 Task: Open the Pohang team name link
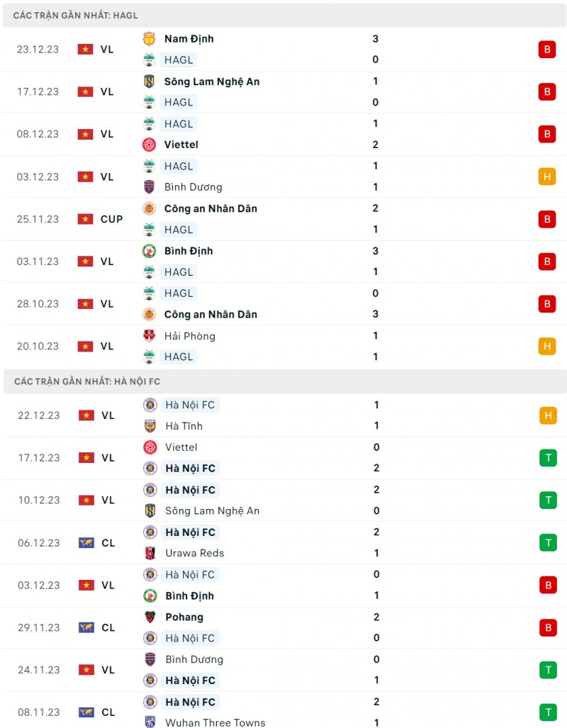tap(184, 617)
